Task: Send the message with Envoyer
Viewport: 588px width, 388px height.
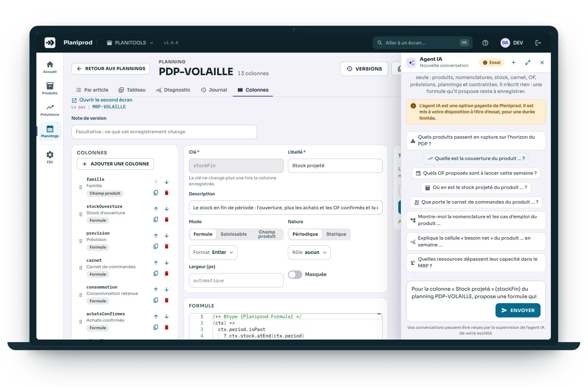Action: pyautogui.click(x=518, y=310)
